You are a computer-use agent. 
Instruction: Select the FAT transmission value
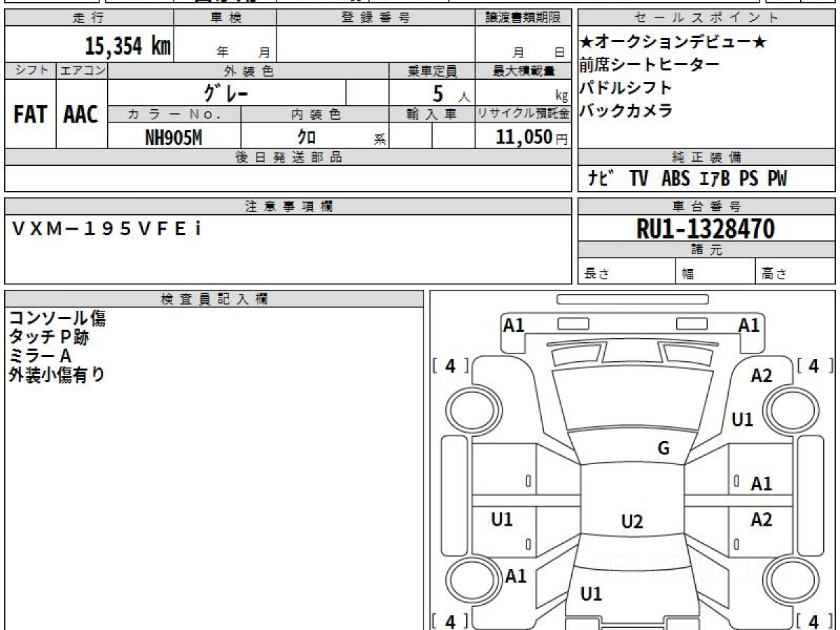pyautogui.click(x=30, y=114)
